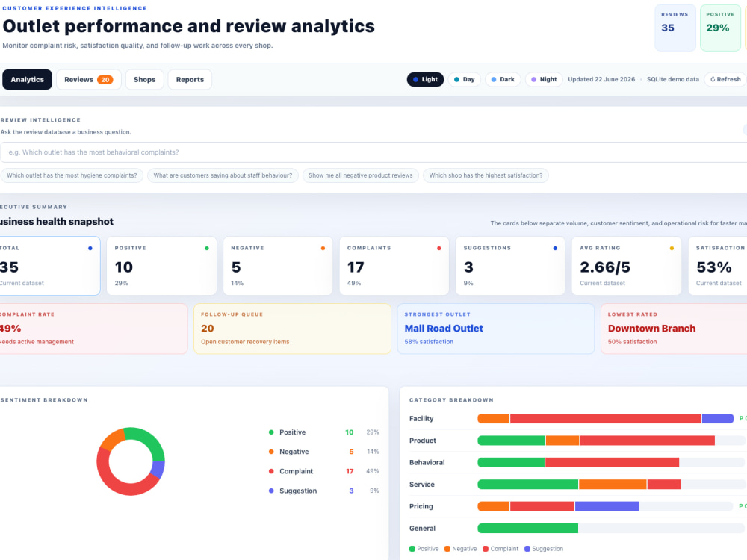Viewport: 747px width, 560px height.
Task: Click the Mall Road Outlet name
Action: [444, 328]
